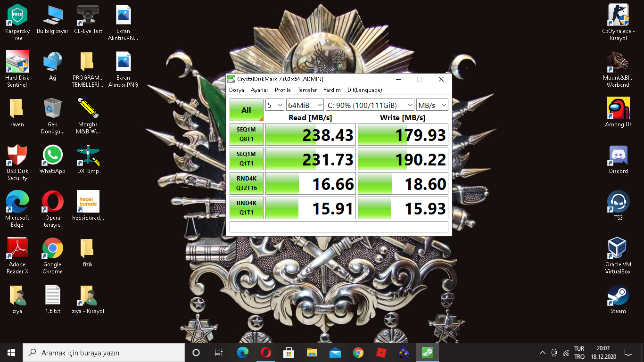Click the taskbar search box
Viewport: 644px width, 362px height.
coord(104,353)
